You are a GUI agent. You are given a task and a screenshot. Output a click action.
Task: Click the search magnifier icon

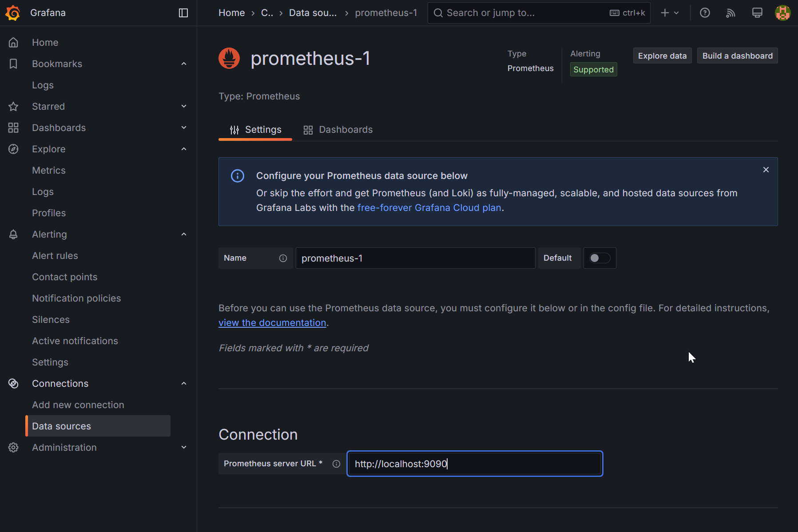[x=438, y=13]
